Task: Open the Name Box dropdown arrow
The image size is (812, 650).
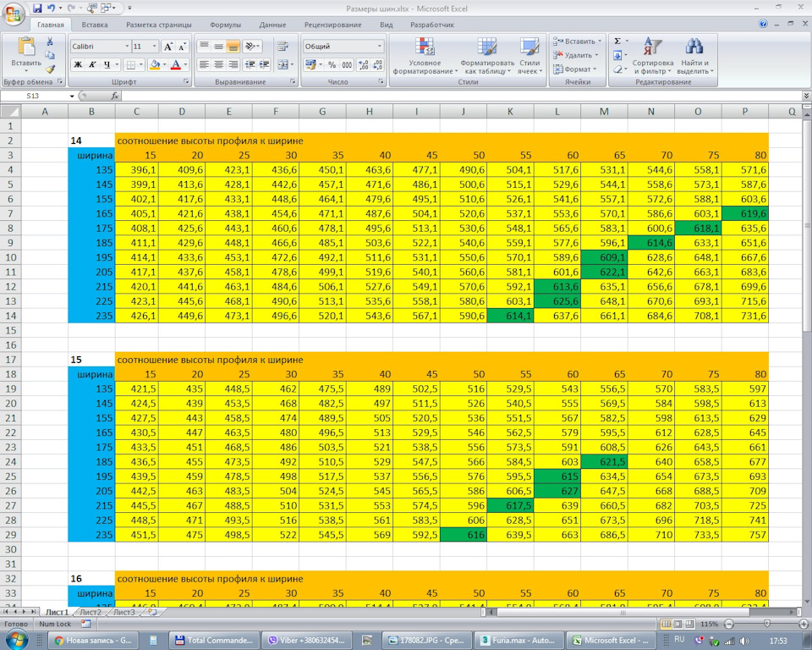Action: click(72, 96)
